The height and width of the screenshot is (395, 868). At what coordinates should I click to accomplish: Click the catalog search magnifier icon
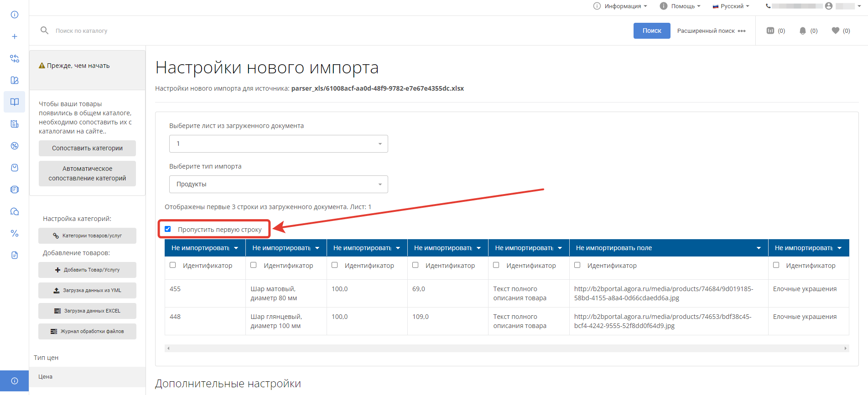point(44,31)
